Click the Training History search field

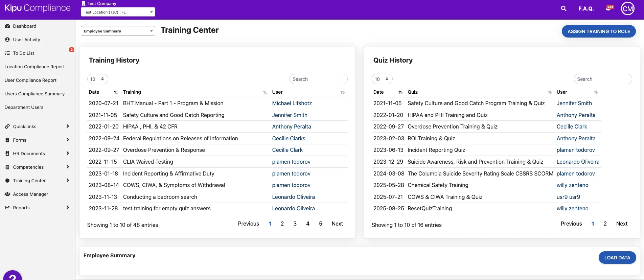[318, 79]
